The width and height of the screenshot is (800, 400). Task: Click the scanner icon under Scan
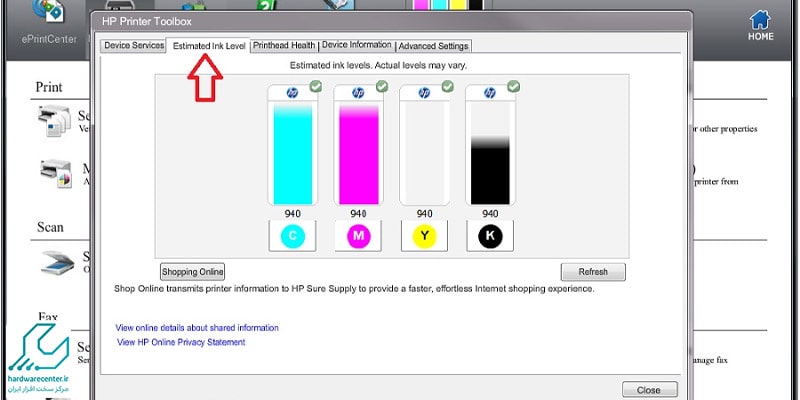click(x=58, y=262)
